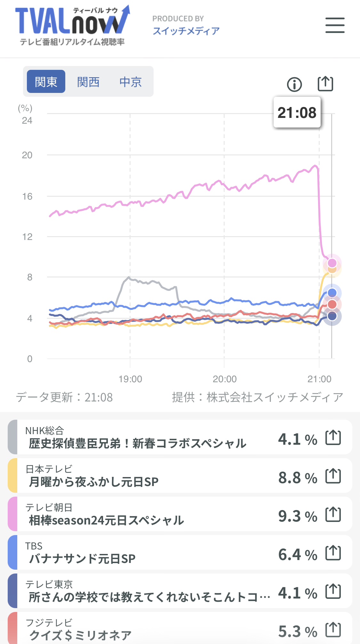Viewport: 360px width, 644px height.
Task: Share the テレビ東京 program rating
Action: click(x=333, y=591)
